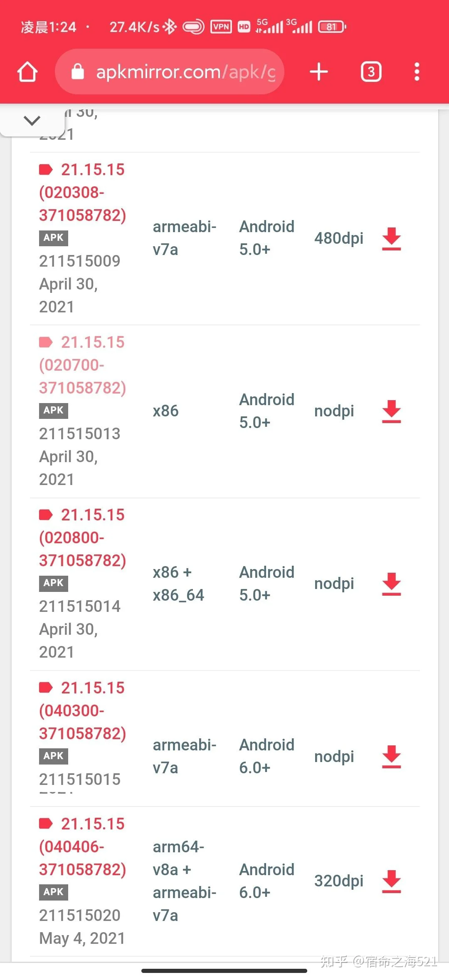
Task: Open a new tab with plus icon
Action: click(x=319, y=72)
